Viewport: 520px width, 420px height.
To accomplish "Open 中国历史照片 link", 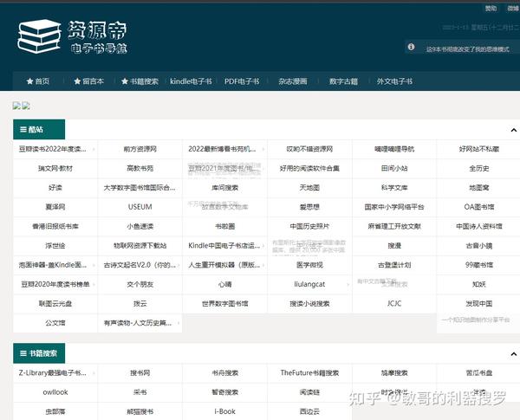I will (309, 226).
